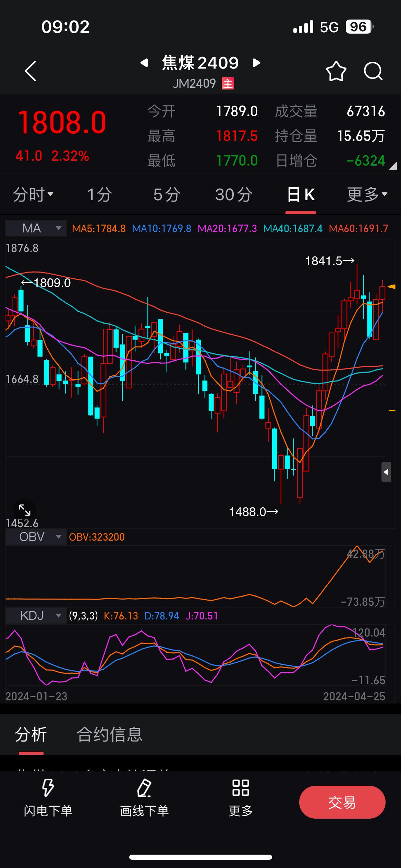Tap the back arrow icon

[31, 71]
